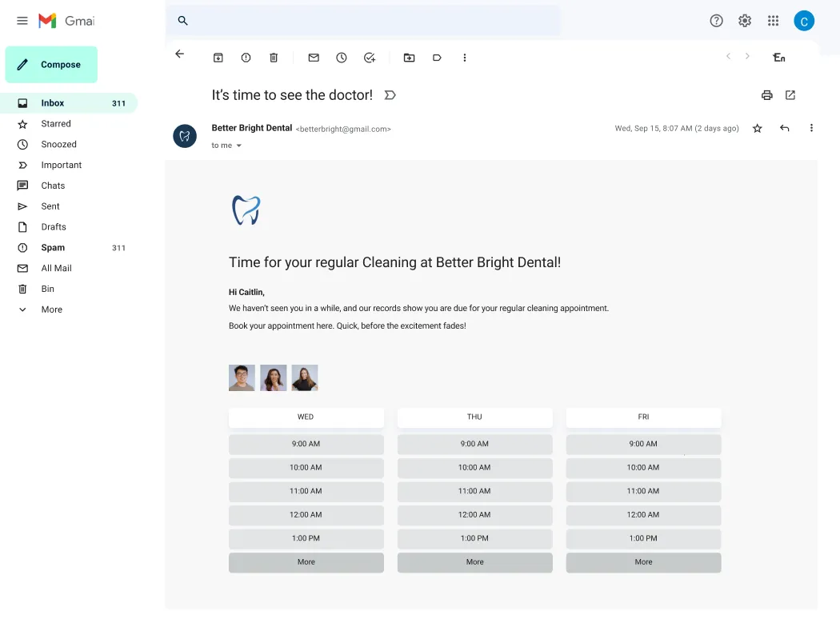This screenshot has height=619, width=840.
Task: Open the Settings gear icon
Action: tap(745, 21)
